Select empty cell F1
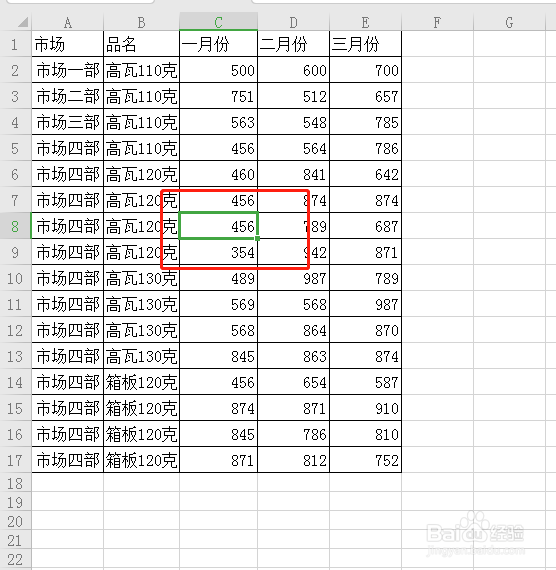The width and height of the screenshot is (556, 570). tap(437, 44)
